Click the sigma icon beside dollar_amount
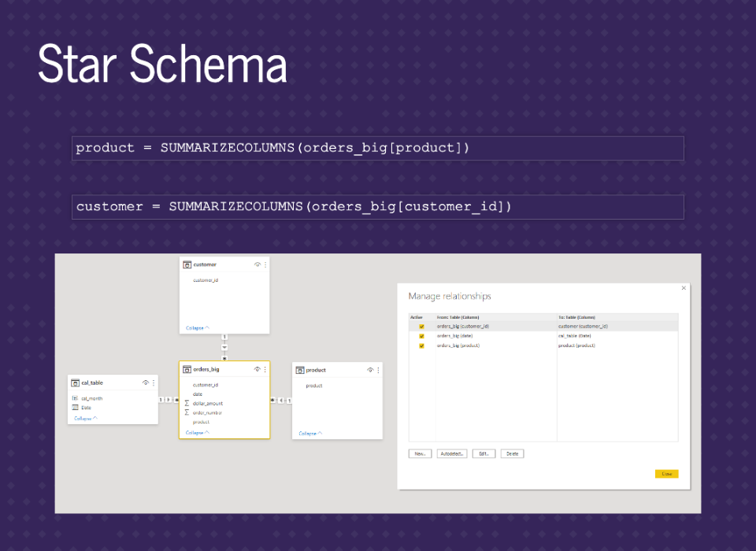Screen dimensions: 756x551 (187, 403)
